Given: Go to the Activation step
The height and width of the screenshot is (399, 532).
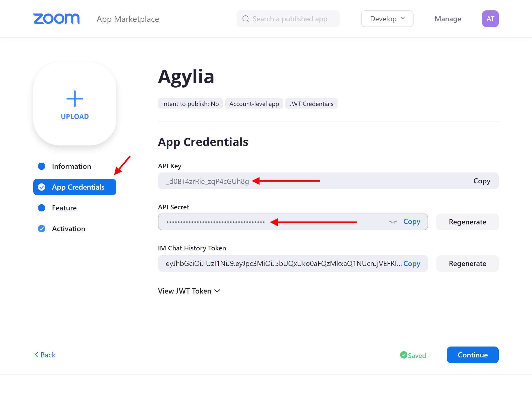Looking at the screenshot, I should [69, 229].
